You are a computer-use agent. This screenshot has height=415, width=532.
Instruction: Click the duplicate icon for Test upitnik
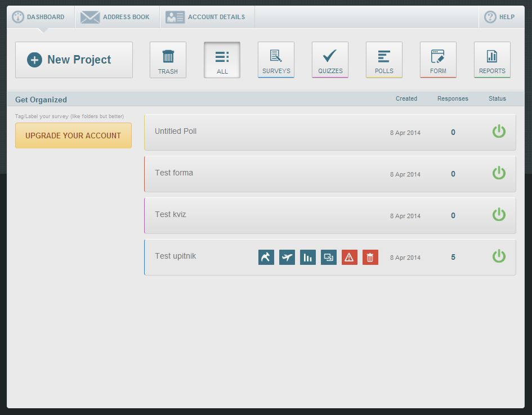(x=329, y=258)
